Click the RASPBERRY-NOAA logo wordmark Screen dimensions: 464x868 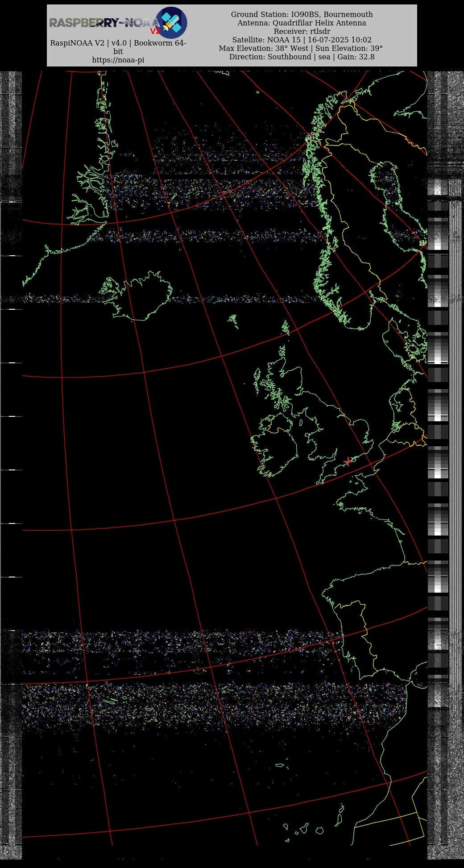tap(104, 23)
